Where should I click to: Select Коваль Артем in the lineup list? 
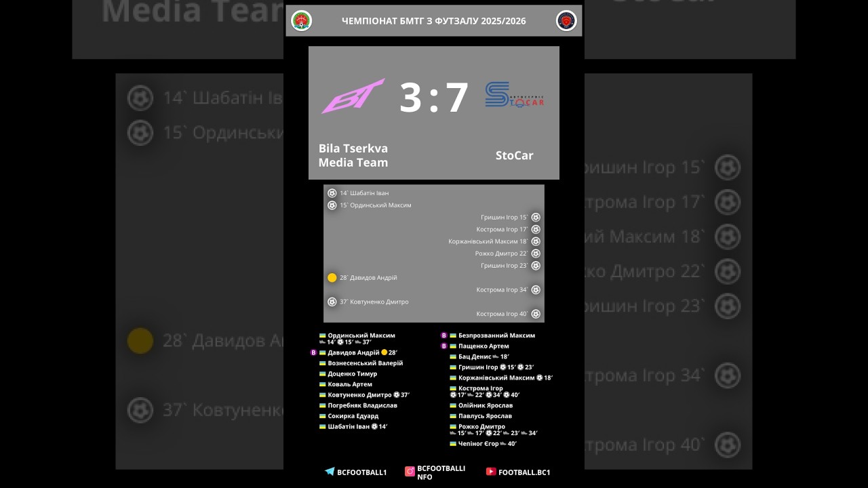click(350, 384)
